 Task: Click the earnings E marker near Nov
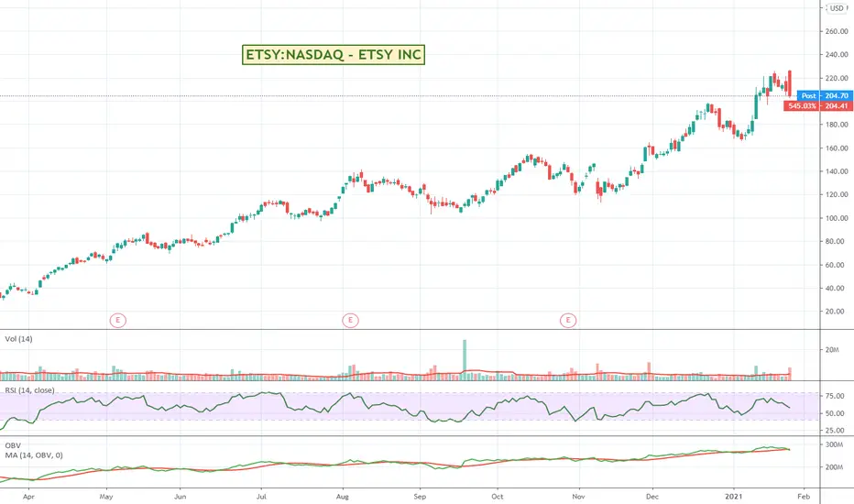tap(568, 321)
